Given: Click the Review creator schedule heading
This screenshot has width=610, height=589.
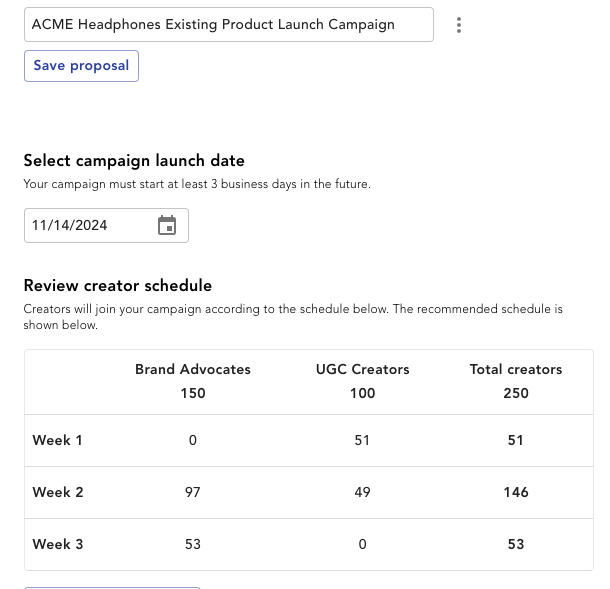Looking at the screenshot, I should tap(117, 285).
